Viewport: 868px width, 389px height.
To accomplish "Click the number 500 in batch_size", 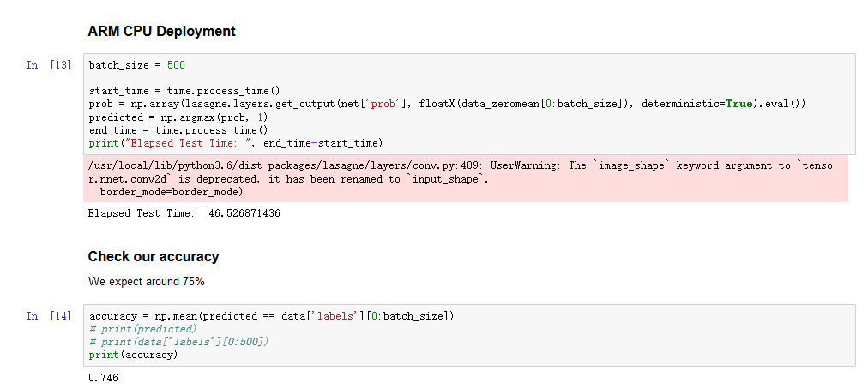I will pyautogui.click(x=176, y=65).
